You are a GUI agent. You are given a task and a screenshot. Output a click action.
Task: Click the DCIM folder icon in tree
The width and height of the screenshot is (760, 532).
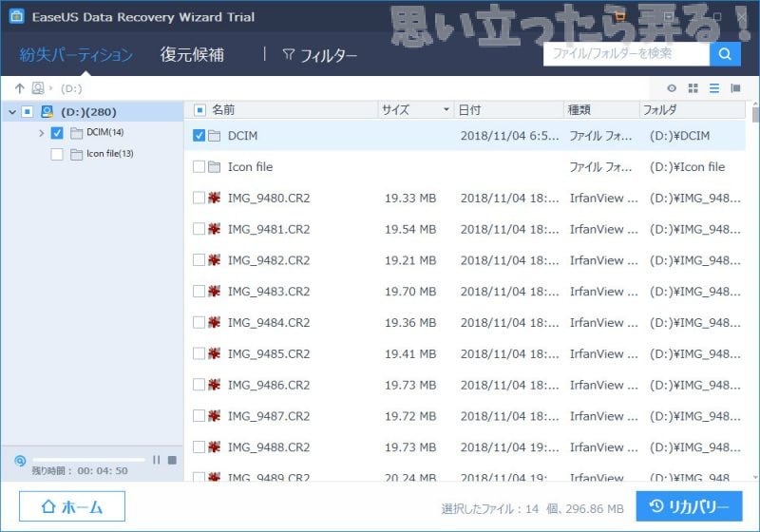[76, 133]
